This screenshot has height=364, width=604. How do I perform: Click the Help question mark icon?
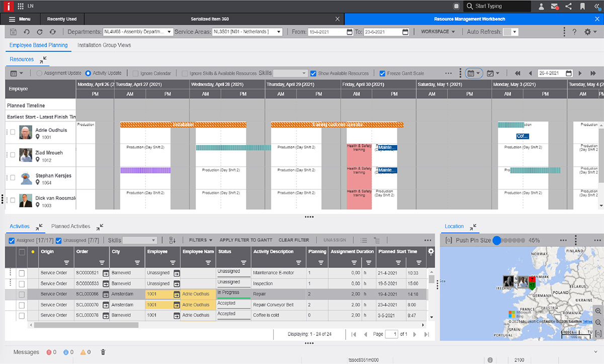point(574,32)
